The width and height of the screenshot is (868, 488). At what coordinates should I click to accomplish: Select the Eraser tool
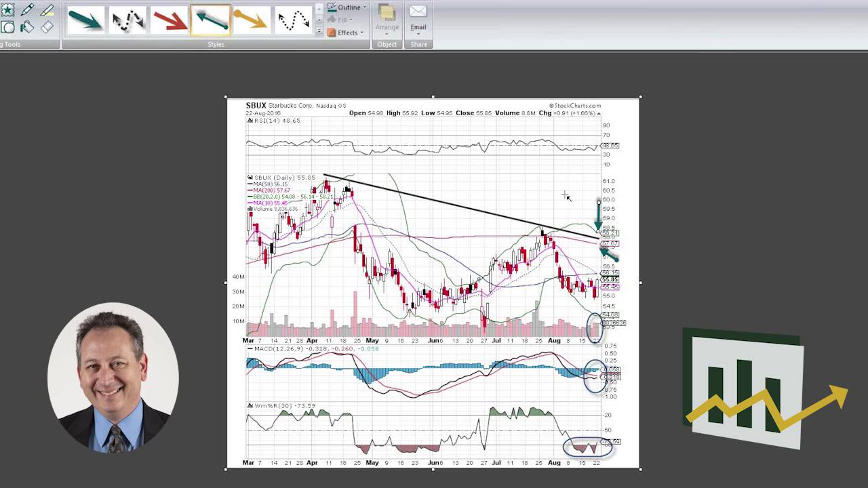(x=47, y=27)
